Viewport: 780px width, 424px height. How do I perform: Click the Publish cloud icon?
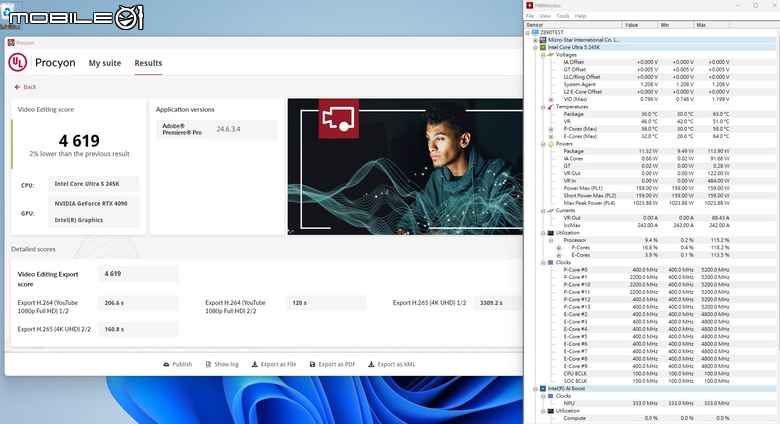point(166,364)
